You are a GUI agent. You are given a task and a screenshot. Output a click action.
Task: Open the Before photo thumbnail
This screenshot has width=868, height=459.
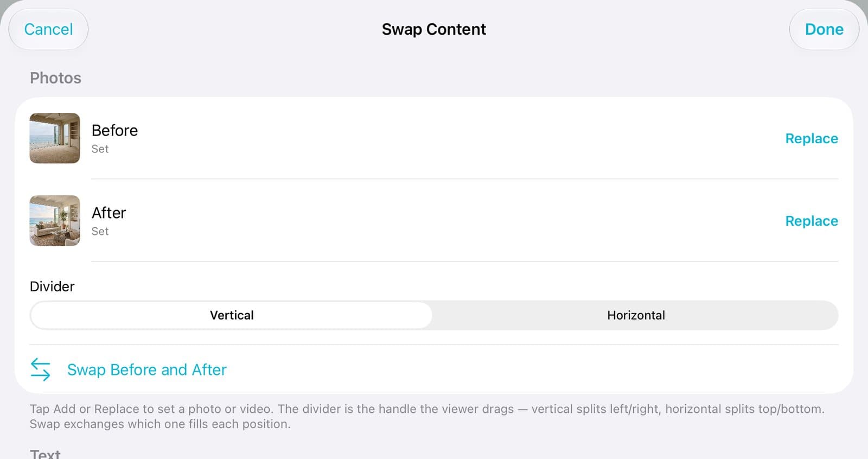(55, 138)
